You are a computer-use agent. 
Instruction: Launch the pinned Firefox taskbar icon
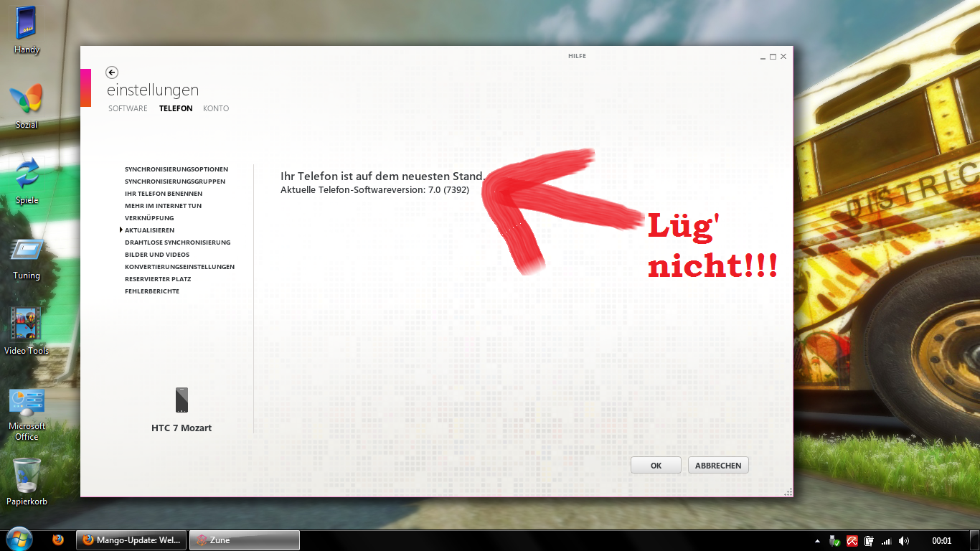[x=58, y=540]
